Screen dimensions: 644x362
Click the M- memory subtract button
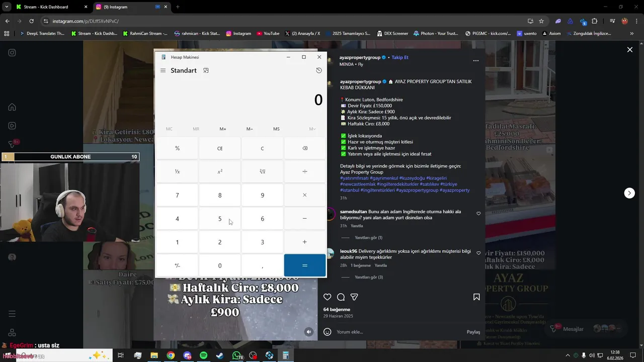250,129
